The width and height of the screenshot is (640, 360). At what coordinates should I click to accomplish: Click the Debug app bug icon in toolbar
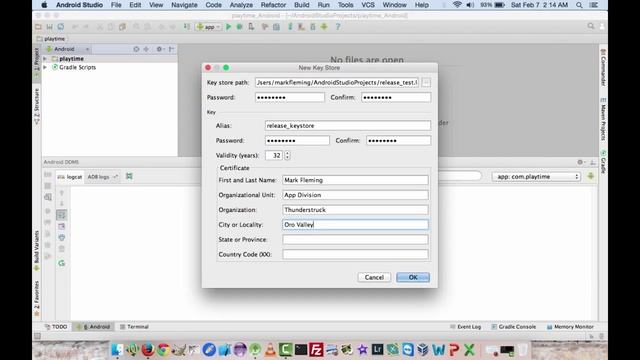240,27
